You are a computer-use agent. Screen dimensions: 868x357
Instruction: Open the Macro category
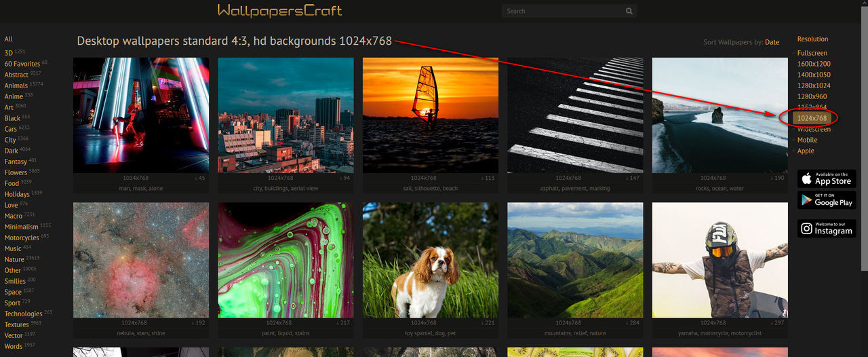coord(14,216)
